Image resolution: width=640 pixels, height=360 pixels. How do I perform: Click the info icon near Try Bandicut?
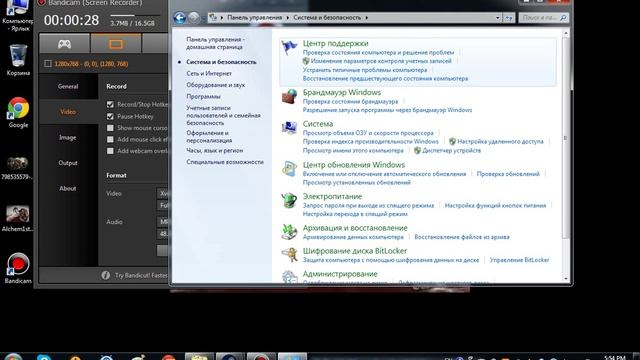coord(105,276)
